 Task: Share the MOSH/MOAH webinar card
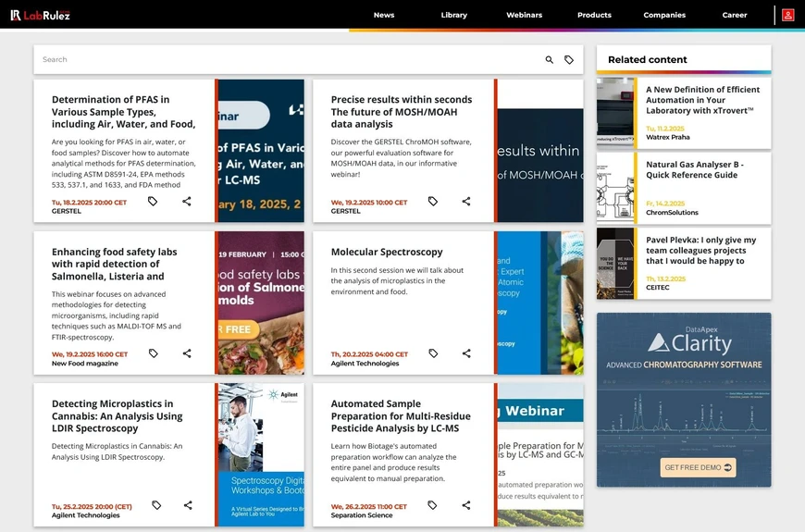tap(466, 202)
